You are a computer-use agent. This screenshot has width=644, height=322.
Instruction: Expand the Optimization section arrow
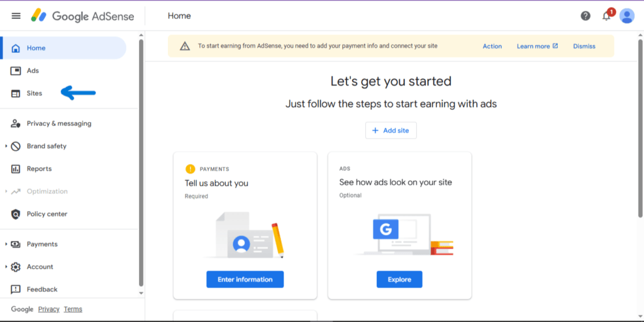coord(6,191)
